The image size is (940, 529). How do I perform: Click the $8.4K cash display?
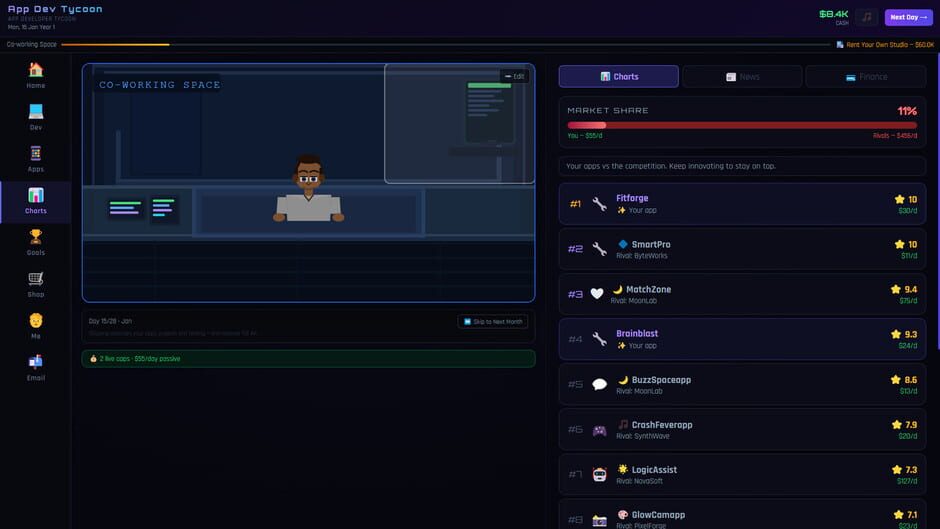coord(834,14)
